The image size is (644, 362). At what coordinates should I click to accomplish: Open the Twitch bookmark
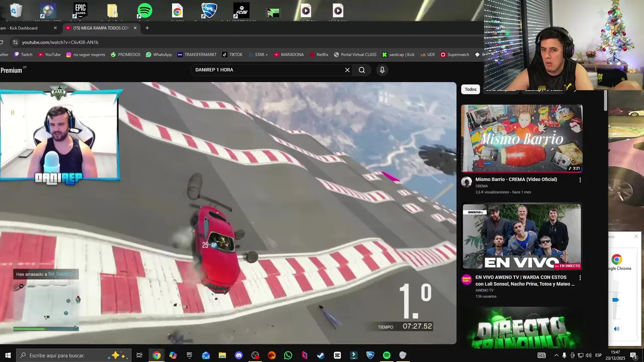coord(23,55)
